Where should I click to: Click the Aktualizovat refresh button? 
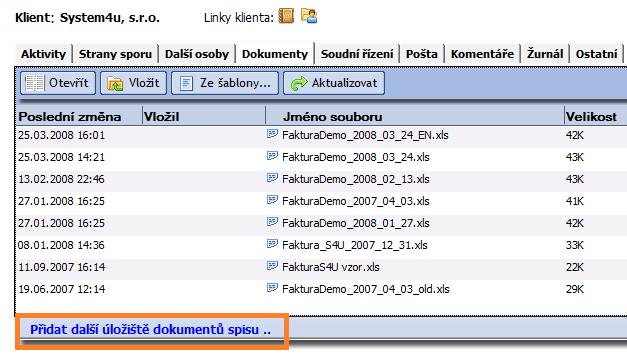point(334,83)
